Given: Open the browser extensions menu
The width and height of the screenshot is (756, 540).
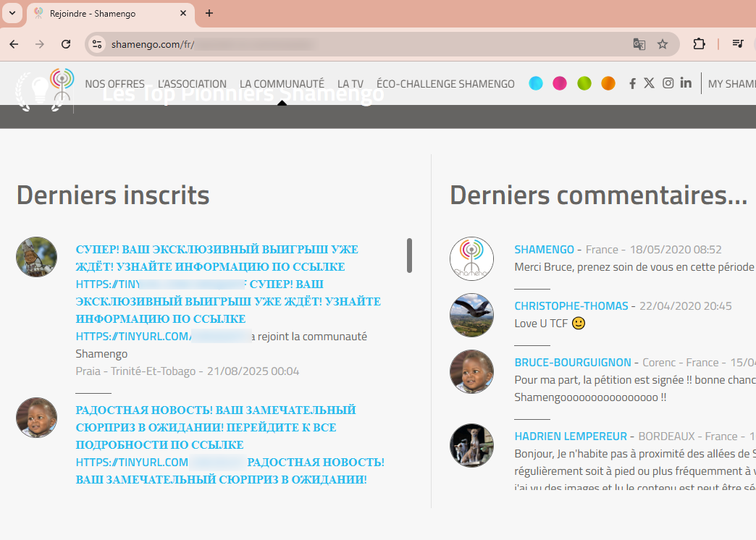Looking at the screenshot, I should point(699,44).
